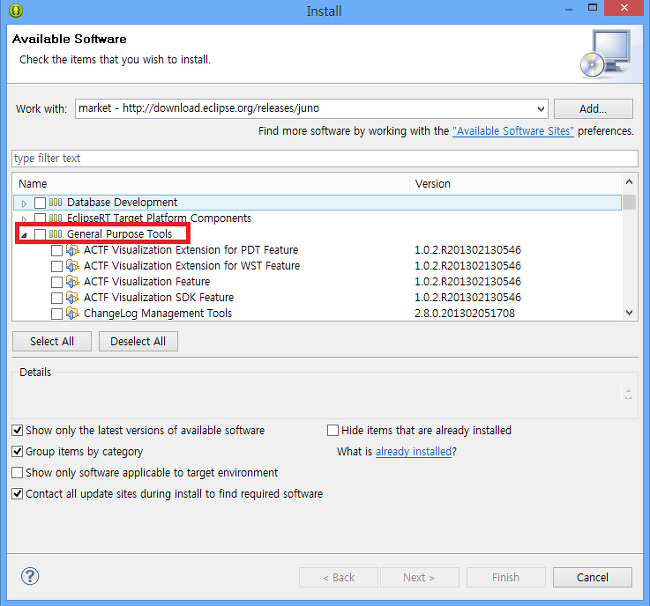Viewport: 650px width, 606px height.
Task: Collapse the General Purpose Tools category
Action: tap(24, 235)
